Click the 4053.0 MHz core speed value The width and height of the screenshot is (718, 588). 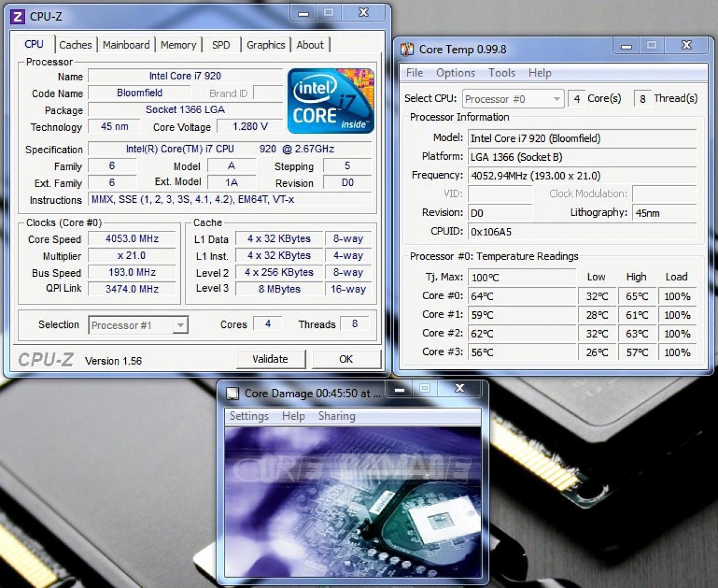click(x=132, y=239)
